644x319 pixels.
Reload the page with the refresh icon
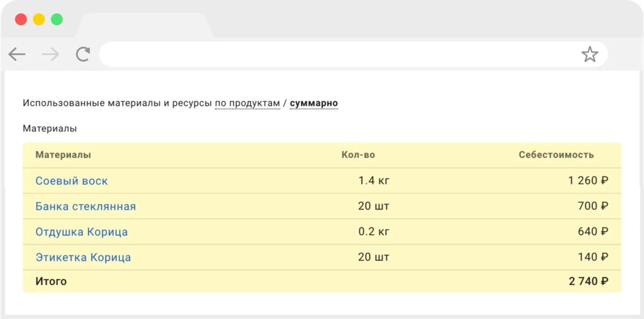point(83,54)
